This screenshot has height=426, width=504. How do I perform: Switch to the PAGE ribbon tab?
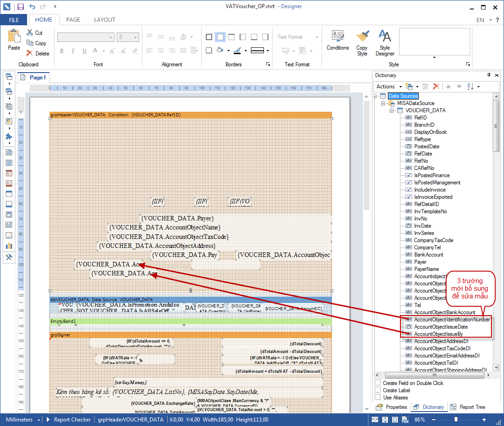[73, 20]
